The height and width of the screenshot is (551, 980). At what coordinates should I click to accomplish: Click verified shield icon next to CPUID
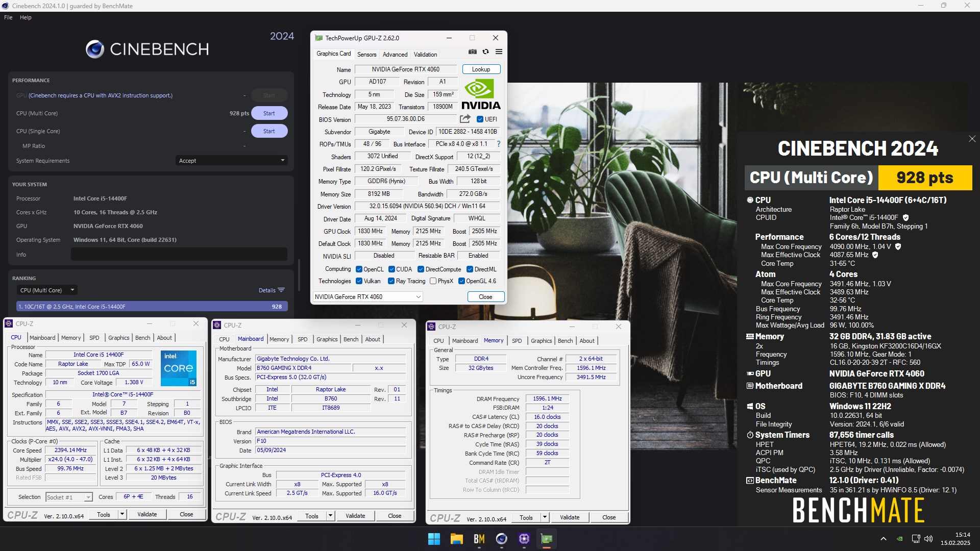coord(905,218)
